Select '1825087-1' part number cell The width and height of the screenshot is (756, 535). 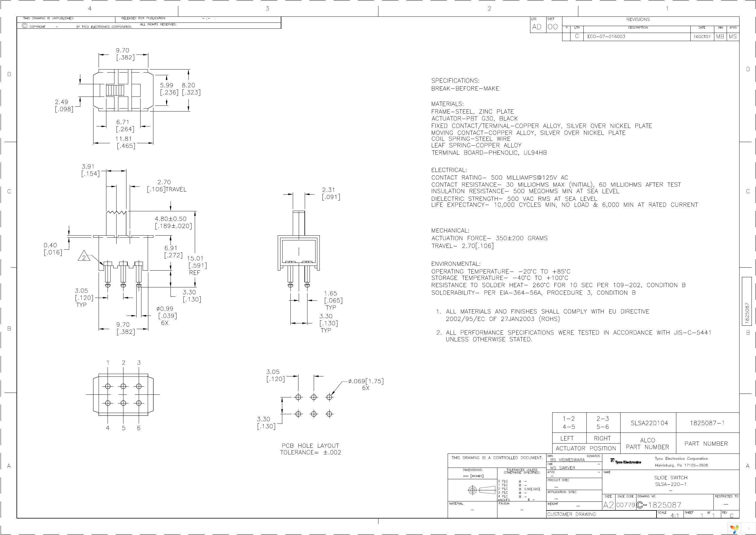(x=707, y=423)
